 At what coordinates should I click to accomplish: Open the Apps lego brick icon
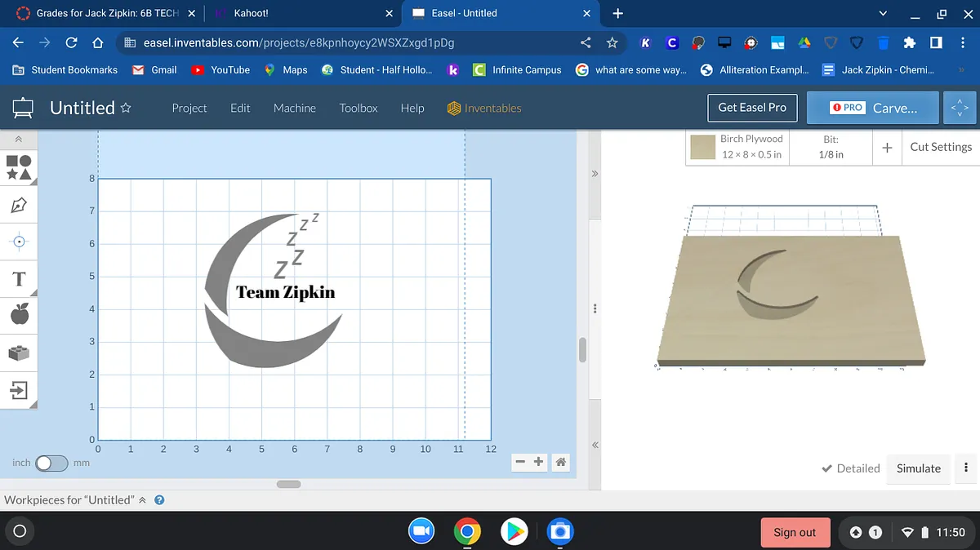pyautogui.click(x=20, y=353)
